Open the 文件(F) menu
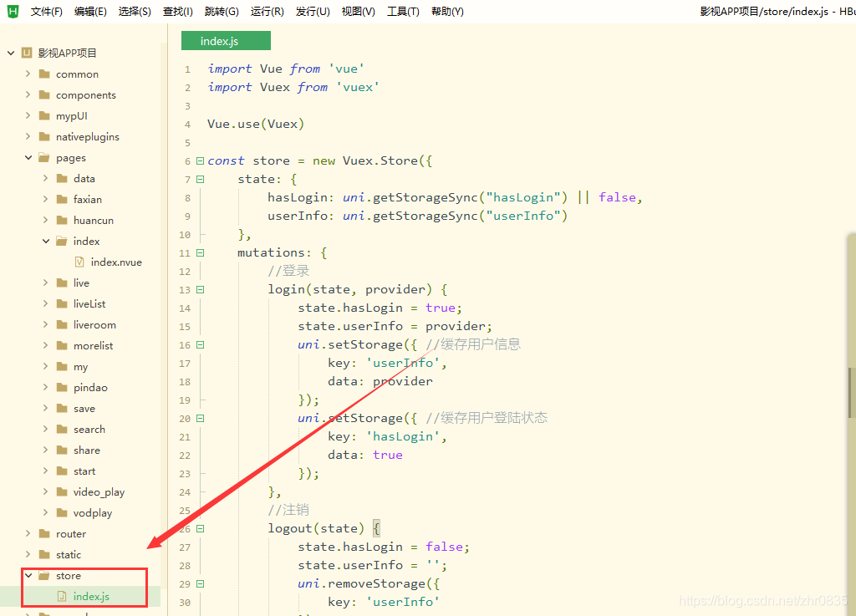 point(46,11)
